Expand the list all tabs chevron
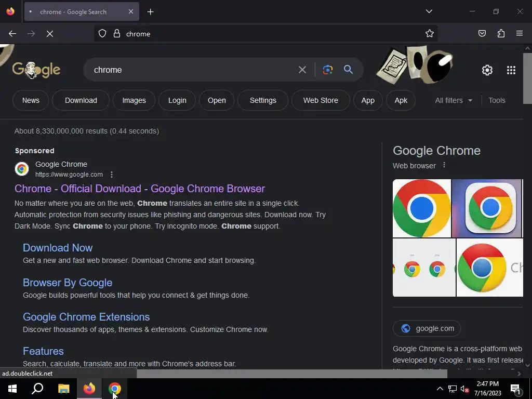532x399 pixels. tap(429, 11)
